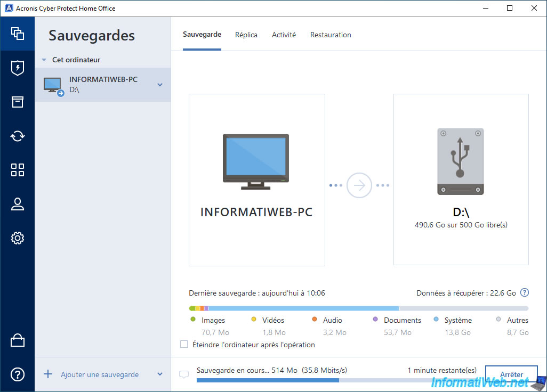The height and width of the screenshot is (392, 547).
Task: Click the blue Système legend dot
Action: click(x=436, y=319)
